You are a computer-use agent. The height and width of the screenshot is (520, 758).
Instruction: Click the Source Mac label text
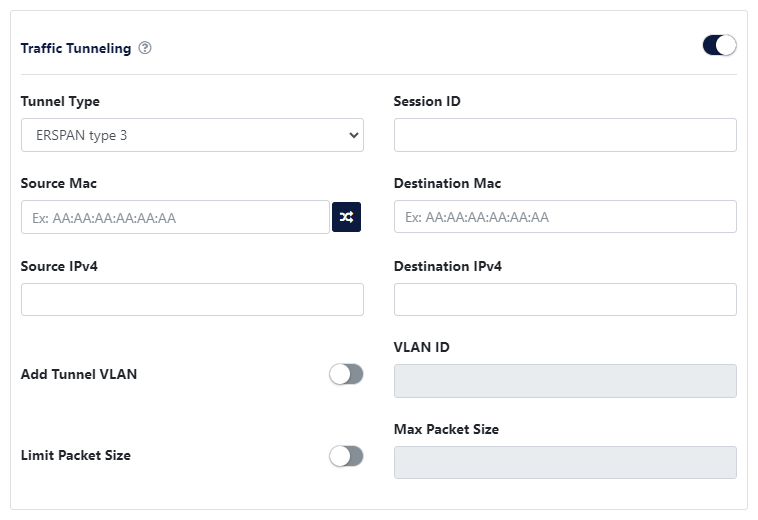pyautogui.click(x=59, y=183)
